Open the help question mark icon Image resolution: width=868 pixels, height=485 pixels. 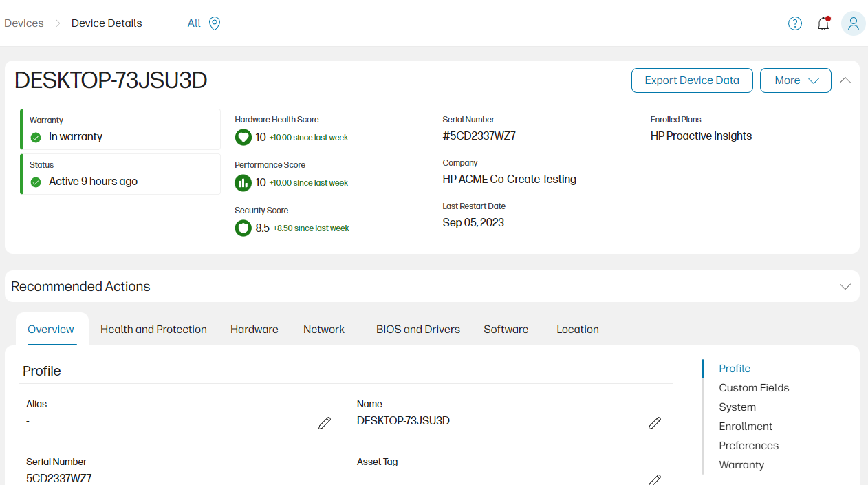(x=794, y=23)
